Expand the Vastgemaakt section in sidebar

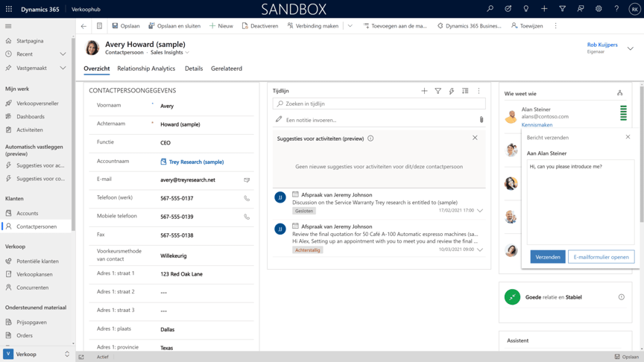[63, 68]
